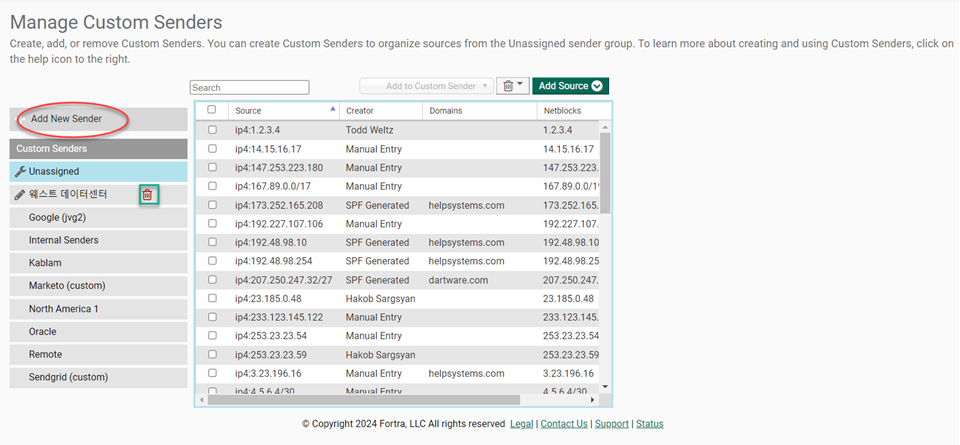Choose the Kablam custom sender
The image size is (960, 445).
pos(98,263)
